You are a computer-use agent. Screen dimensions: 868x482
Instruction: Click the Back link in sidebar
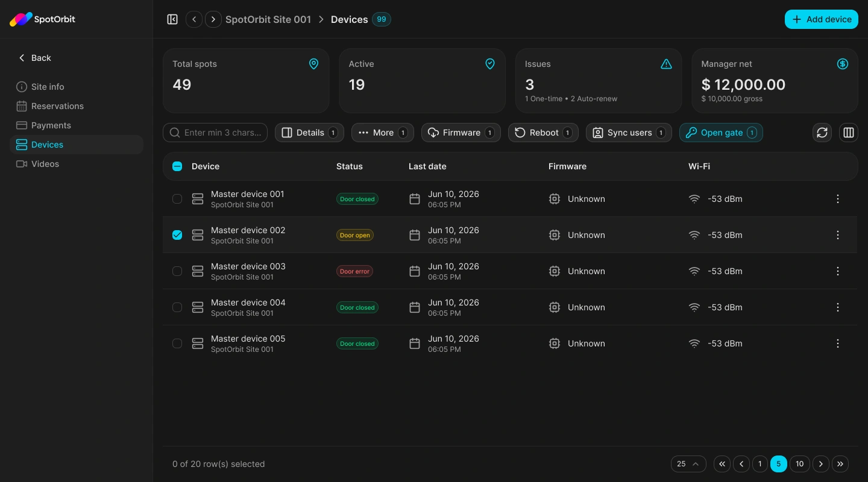(x=34, y=58)
